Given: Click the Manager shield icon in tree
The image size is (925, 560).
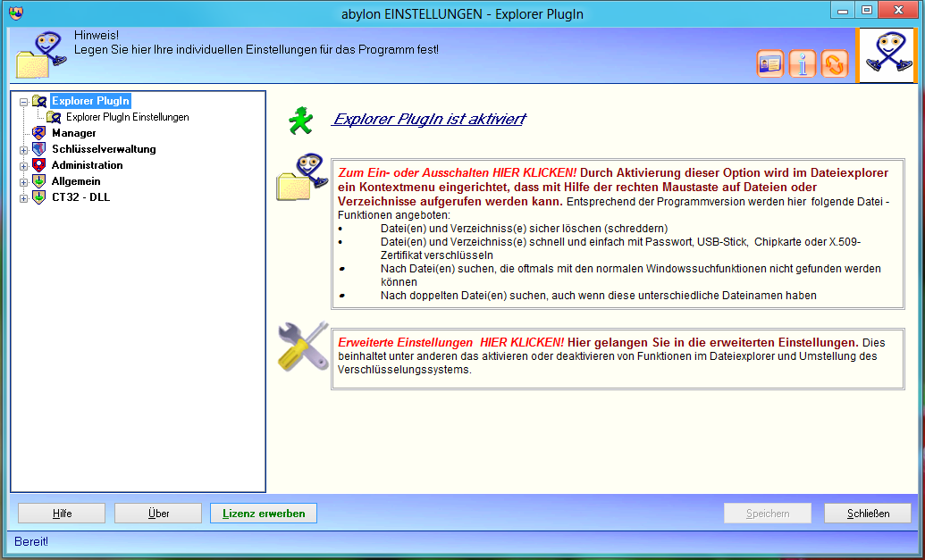Looking at the screenshot, I should click(39, 133).
